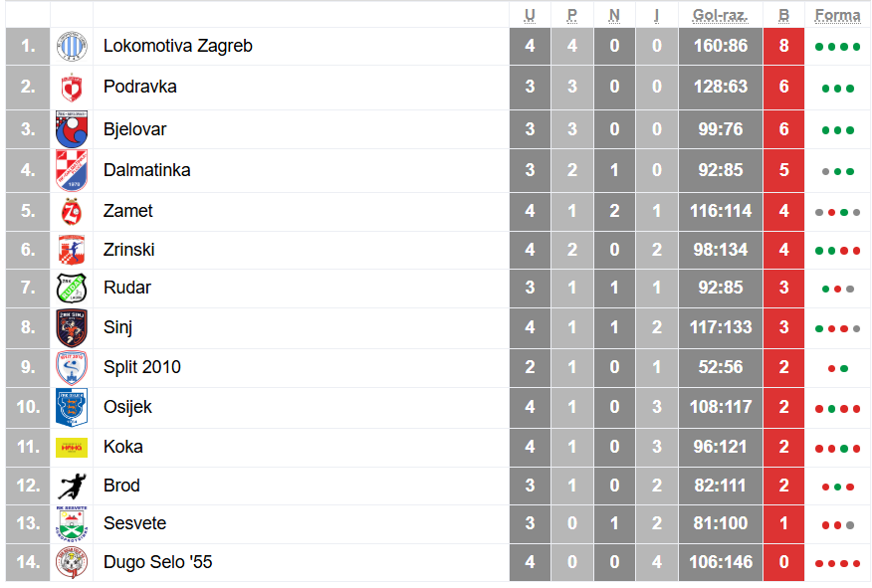Viewport: 872px width, 588px height.
Task: Click the Koka yellow logo
Action: tap(72, 448)
